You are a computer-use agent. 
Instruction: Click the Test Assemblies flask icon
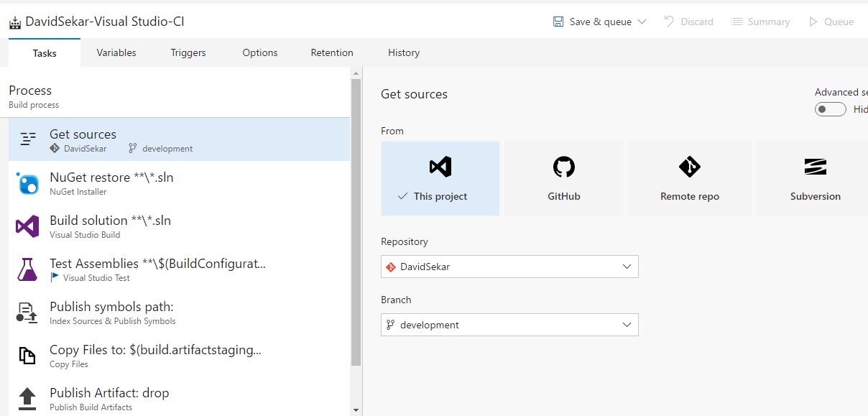click(x=27, y=269)
